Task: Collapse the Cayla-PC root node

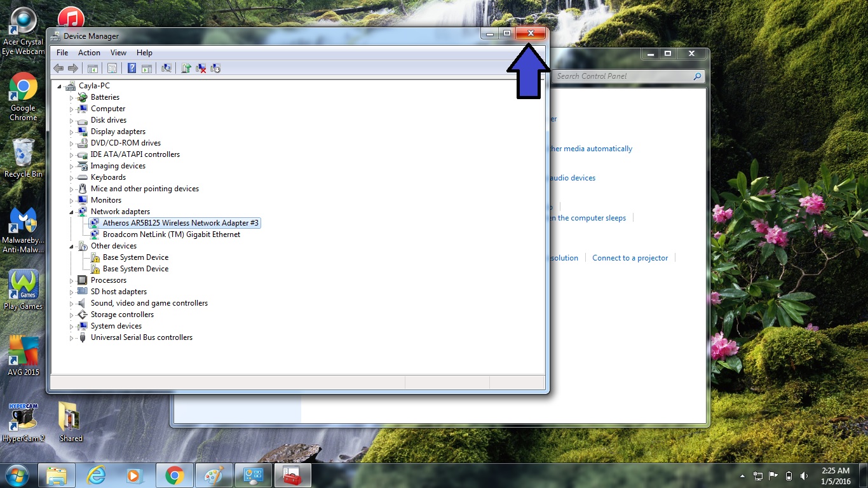Action: (60, 86)
